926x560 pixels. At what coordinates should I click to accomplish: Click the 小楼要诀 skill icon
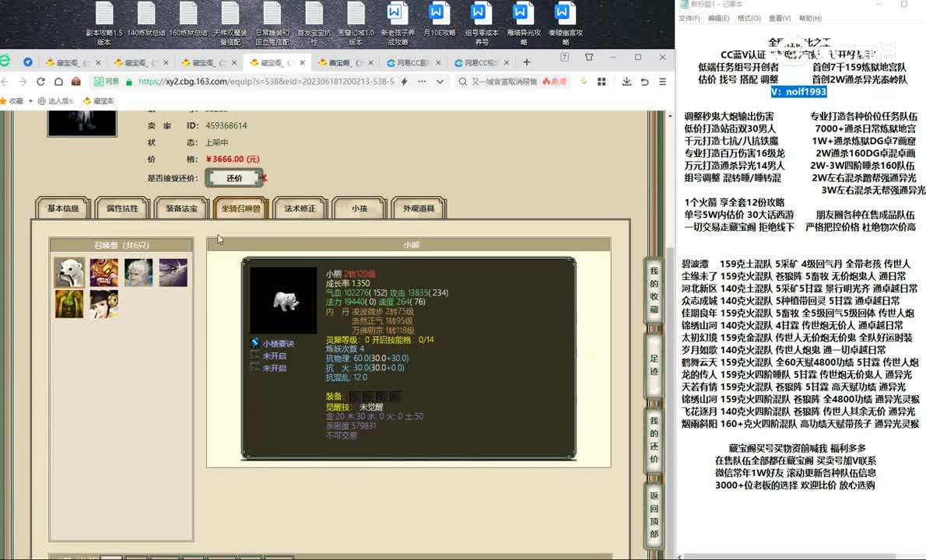pyautogui.click(x=255, y=343)
